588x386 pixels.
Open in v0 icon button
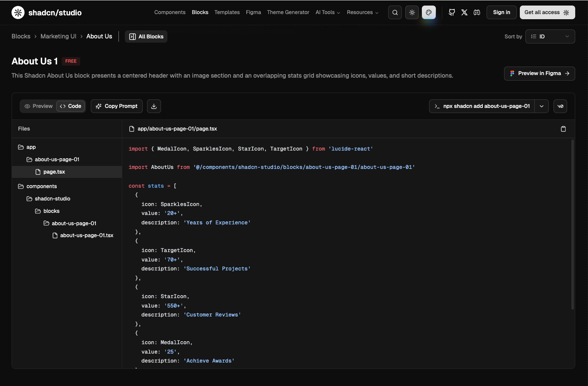coord(560,106)
